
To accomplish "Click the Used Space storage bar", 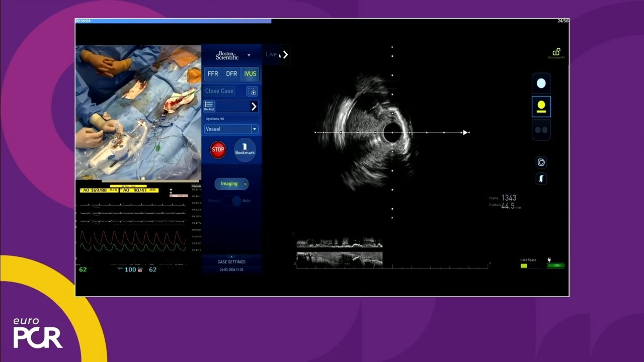I will (x=532, y=265).
